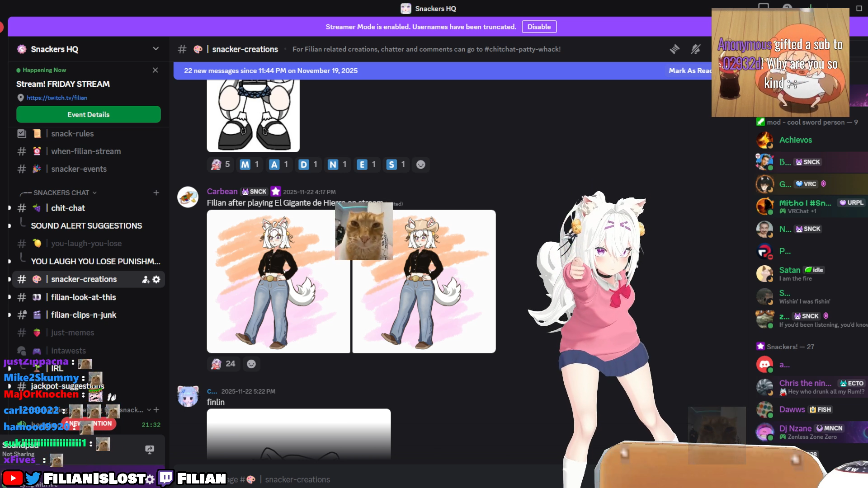
Task: Open the filian-look-at-this channel
Action: pos(83,297)
